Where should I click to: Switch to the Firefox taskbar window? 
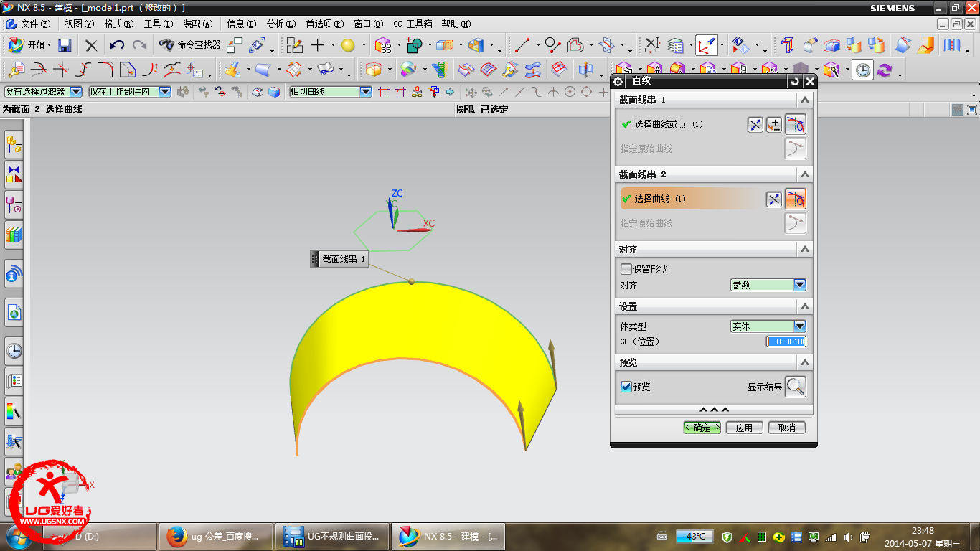pos(215,537)
